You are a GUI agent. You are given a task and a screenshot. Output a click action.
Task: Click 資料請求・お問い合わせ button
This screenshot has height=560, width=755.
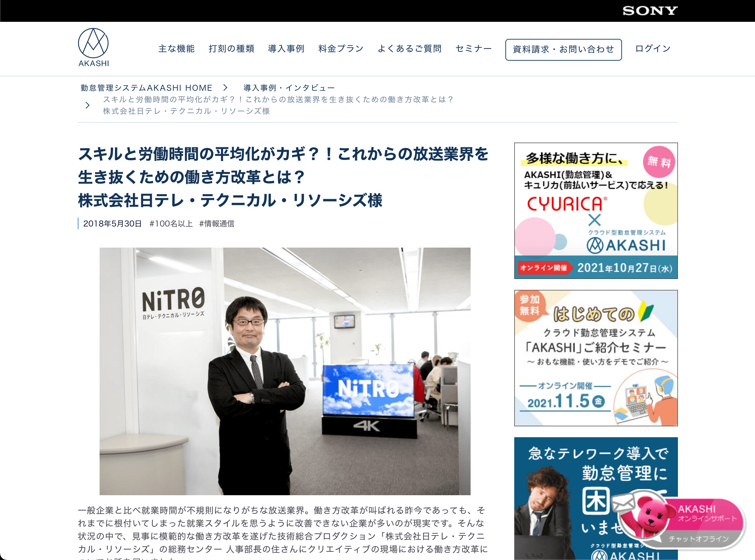pos(563,50)
